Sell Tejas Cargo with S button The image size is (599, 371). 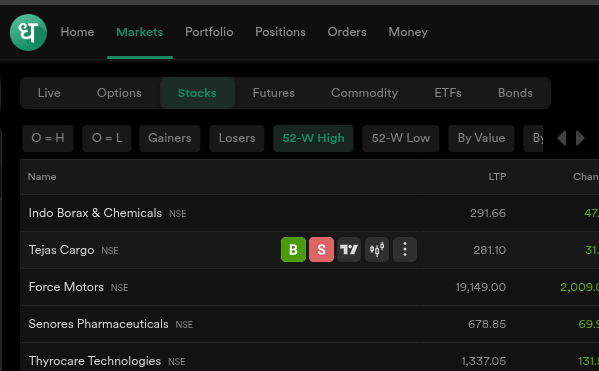(x=321, y=249)
